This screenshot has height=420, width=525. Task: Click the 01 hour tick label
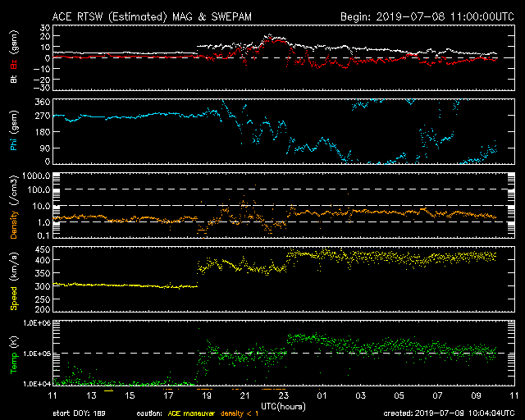coord(322,395)
